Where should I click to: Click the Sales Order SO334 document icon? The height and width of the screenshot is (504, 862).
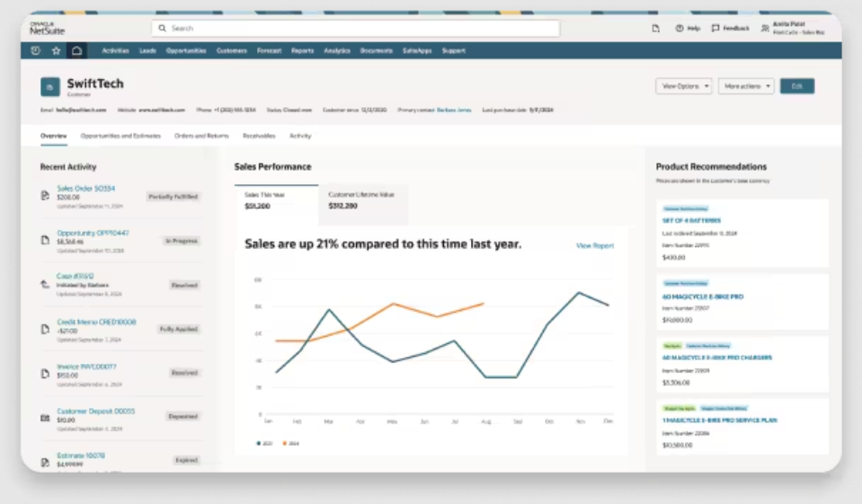pyautogui.click(x=45, y=196)
